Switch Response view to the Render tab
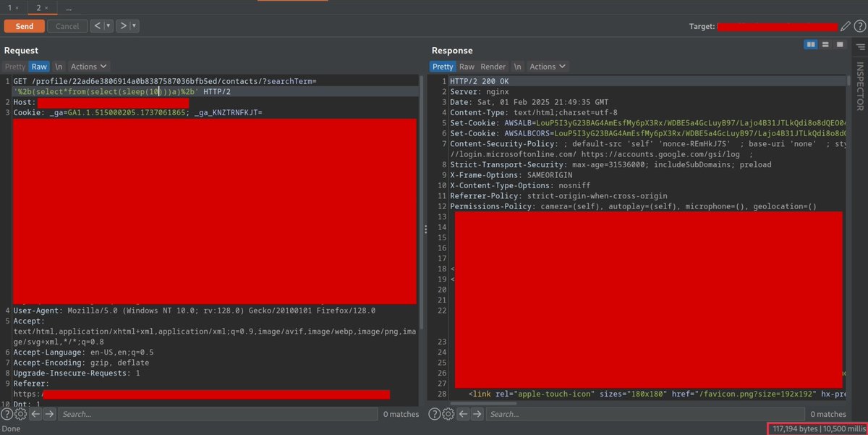Screen dimensions: 868x435 493,66
